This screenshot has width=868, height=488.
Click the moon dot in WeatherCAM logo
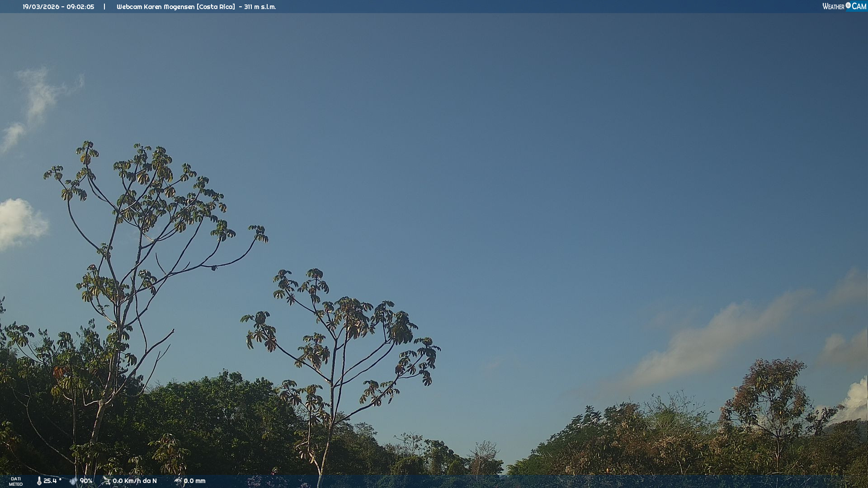848,5
